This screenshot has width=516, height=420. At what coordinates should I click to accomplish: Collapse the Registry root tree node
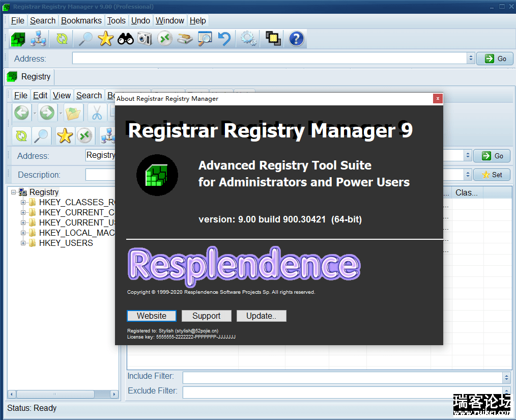(x=14, y=192)
